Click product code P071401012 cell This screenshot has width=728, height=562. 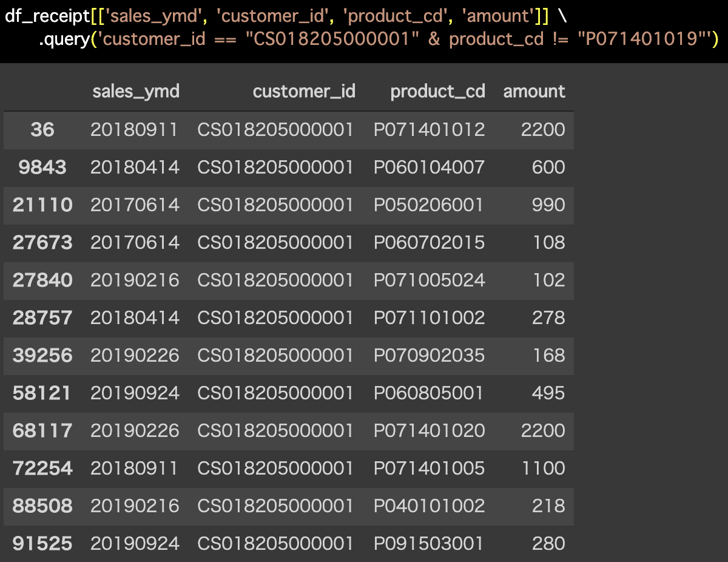pos(429,129)
